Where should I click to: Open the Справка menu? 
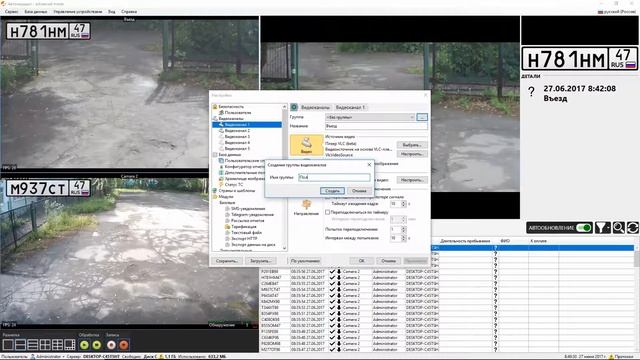[129, 12]
